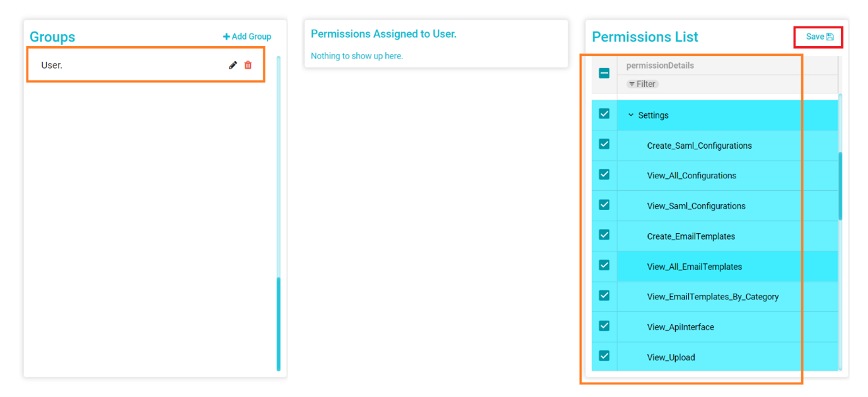Click the Filter icon under permissionDetails
Image resolution: width=868 pixels, height=397 pixels.
click(x=632, y=84)
